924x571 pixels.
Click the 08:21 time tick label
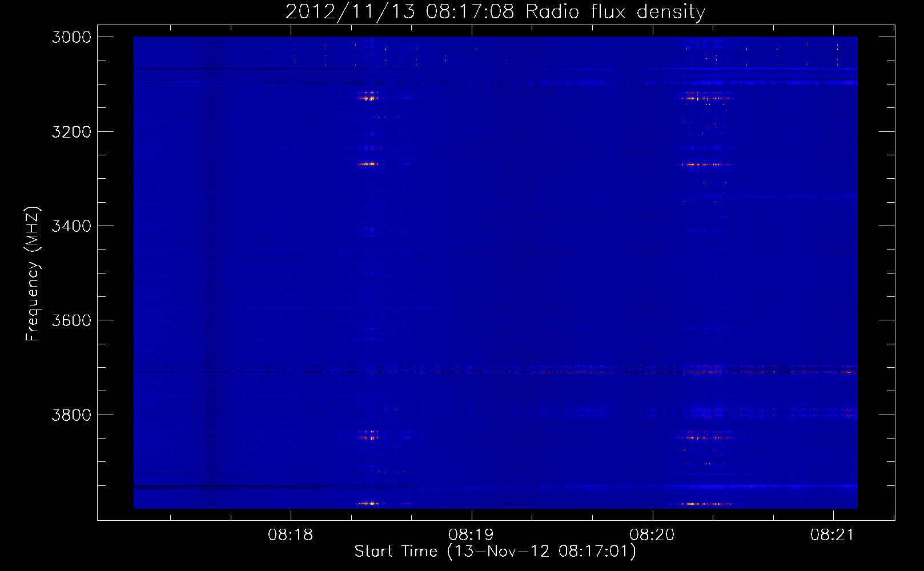pyautogui.click(x=833, y=535)
